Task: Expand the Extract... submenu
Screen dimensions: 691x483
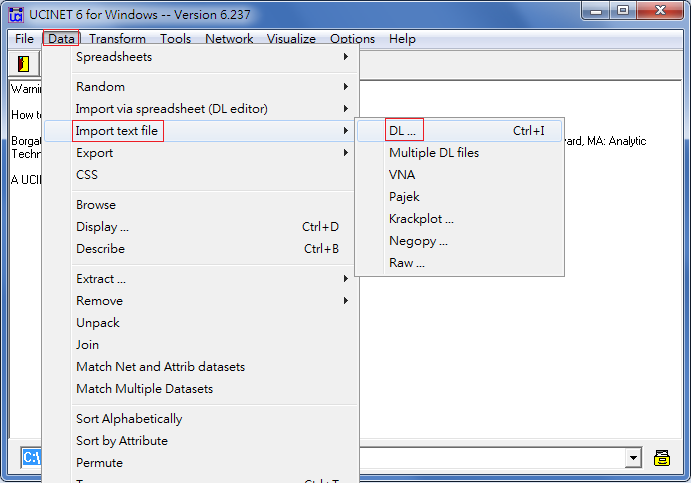Action: coord(201,279)
